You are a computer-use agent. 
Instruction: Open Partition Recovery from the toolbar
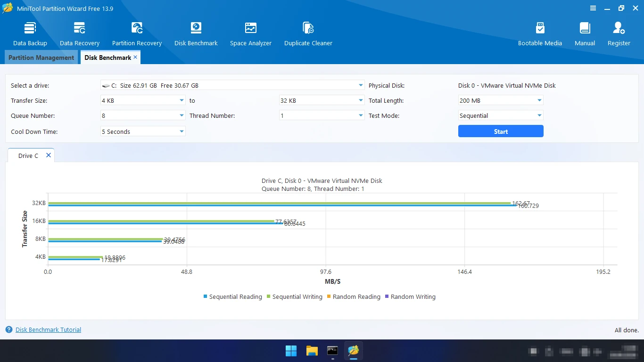click(137, 33)
